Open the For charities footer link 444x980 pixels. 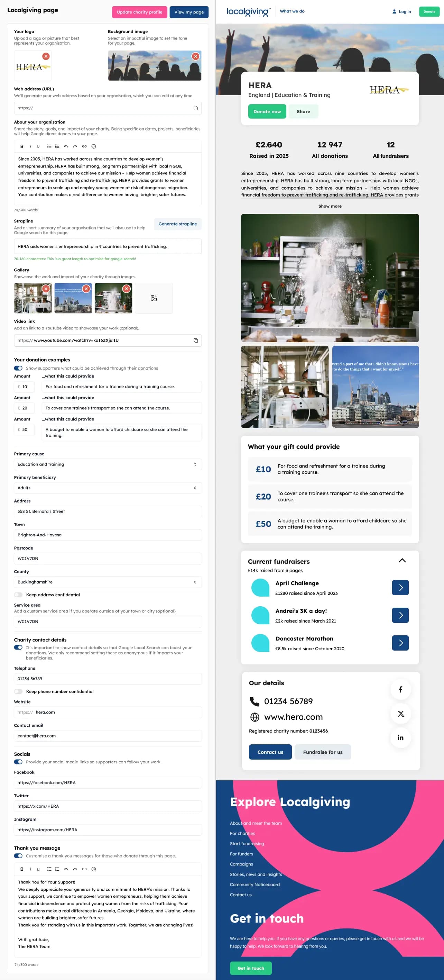[242, 834]
